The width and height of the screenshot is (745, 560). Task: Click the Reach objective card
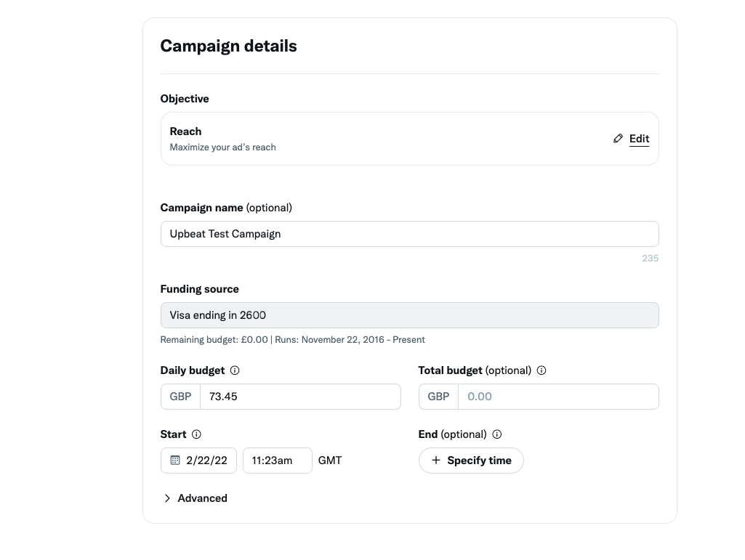click(409, 139)
